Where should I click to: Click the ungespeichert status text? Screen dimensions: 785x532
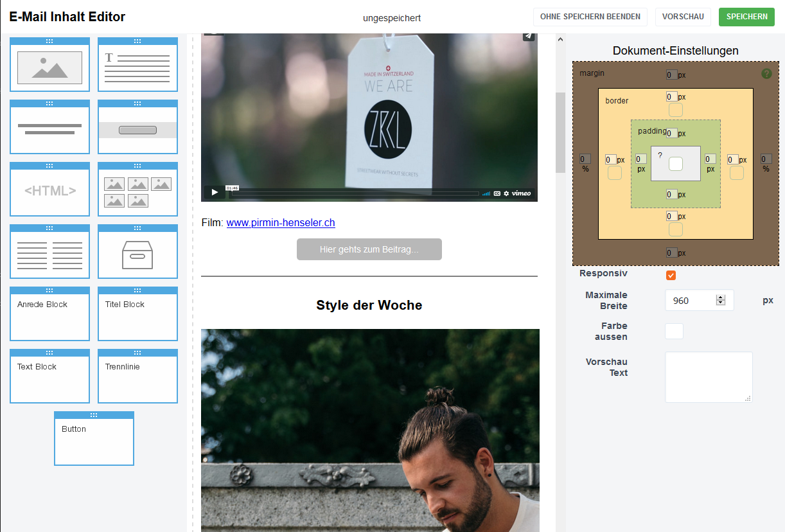[392, 18]
